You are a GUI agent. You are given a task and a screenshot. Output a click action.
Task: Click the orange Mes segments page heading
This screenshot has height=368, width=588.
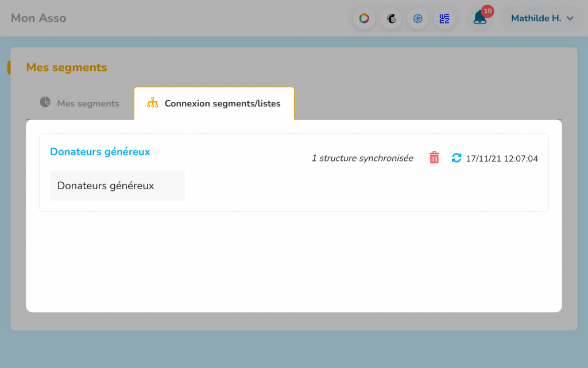point(67,67)
